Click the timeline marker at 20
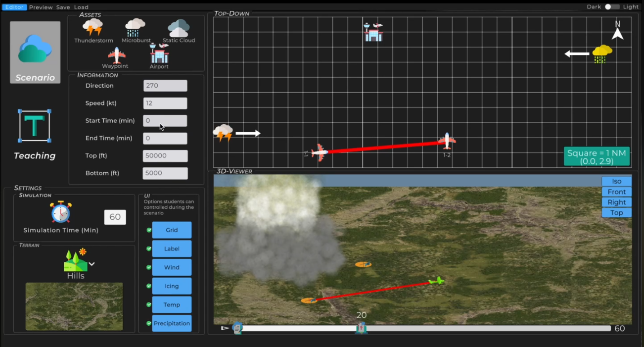This screenshot has width=644, height=347. click(x=361, y=328)
